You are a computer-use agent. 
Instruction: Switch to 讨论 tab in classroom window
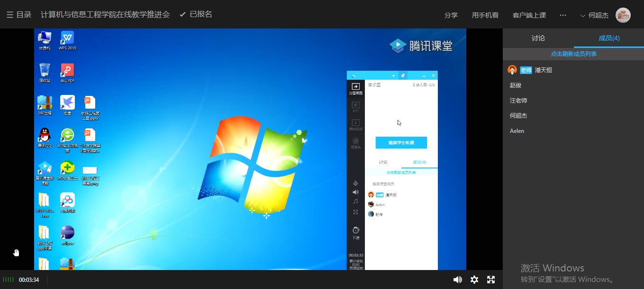[x=383, y=162]
